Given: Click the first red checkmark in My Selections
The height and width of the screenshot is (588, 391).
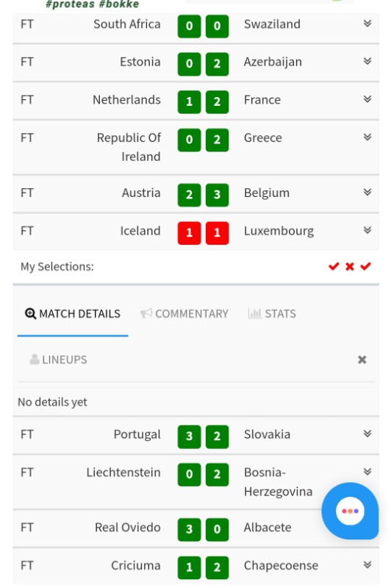Looking at the screenshot, I should pyautogui.click(x=334, y=266).
